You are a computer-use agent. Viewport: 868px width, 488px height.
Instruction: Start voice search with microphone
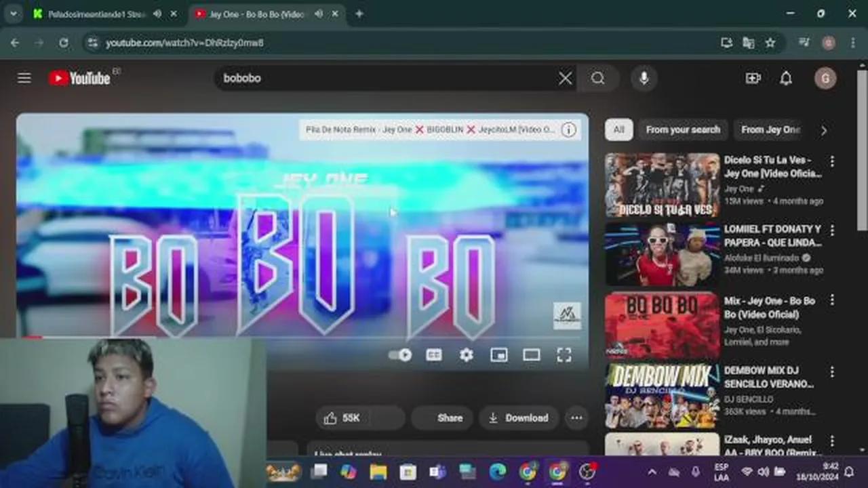click(x=644, y=78)
